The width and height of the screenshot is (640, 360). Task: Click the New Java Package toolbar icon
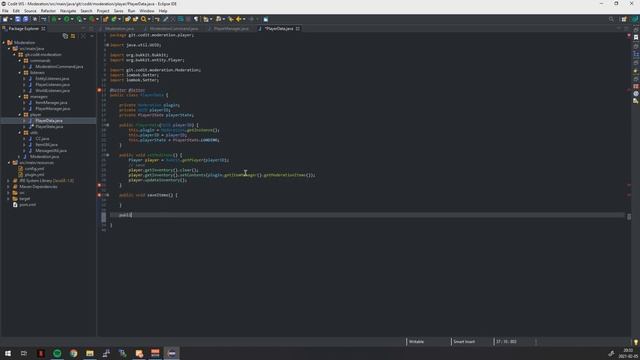(x=105, y=19)
